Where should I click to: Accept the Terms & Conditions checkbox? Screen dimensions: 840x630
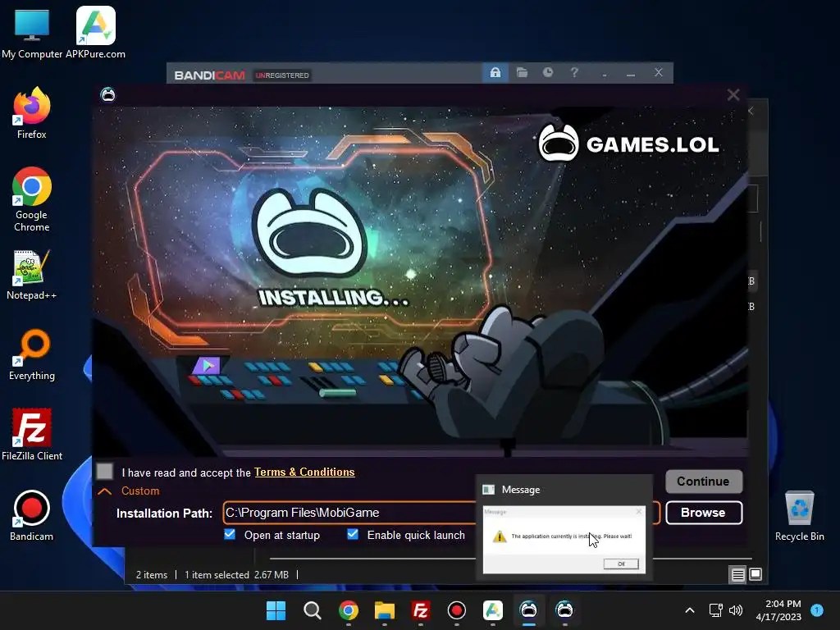(105, 472)
